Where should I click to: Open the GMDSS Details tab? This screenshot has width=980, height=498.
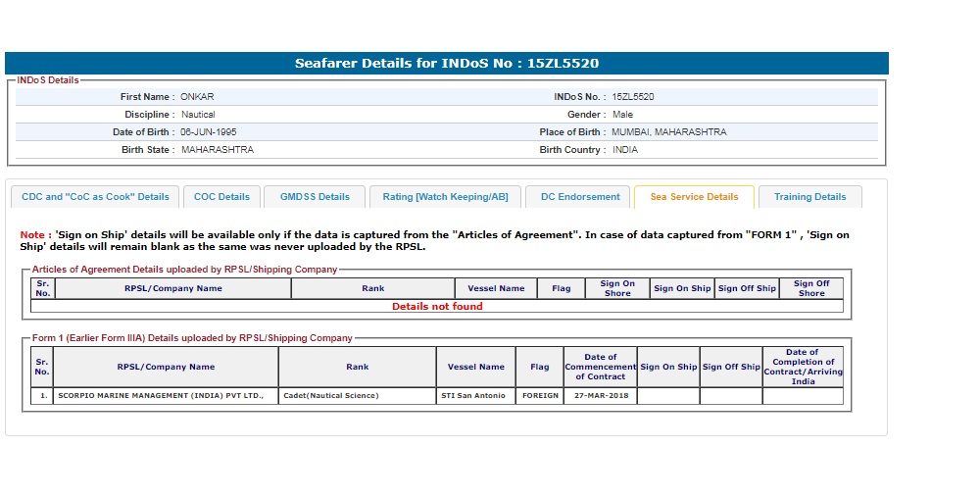(315, 197)
